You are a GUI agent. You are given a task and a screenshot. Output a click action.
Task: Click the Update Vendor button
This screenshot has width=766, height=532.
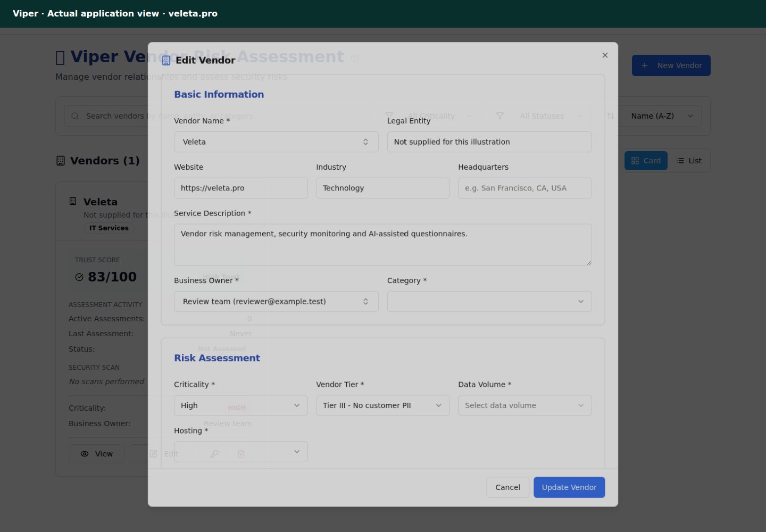click(x=569, y=487)
